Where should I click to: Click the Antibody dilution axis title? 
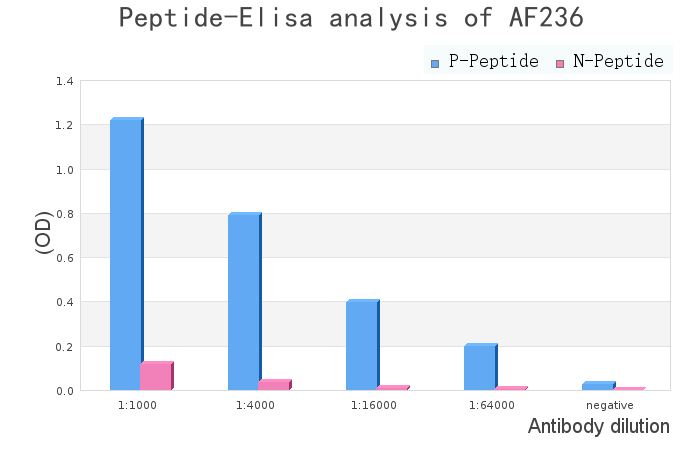point(598,427)
